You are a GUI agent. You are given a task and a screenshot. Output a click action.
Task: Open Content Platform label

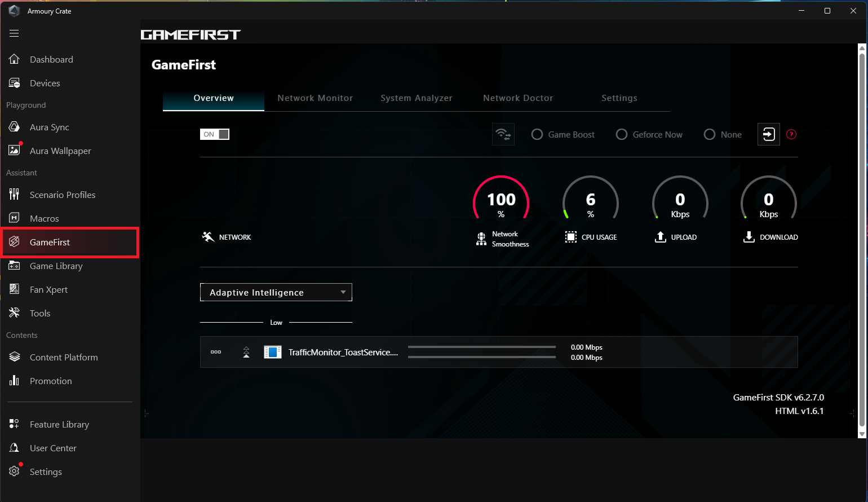[x=64, y=357]
